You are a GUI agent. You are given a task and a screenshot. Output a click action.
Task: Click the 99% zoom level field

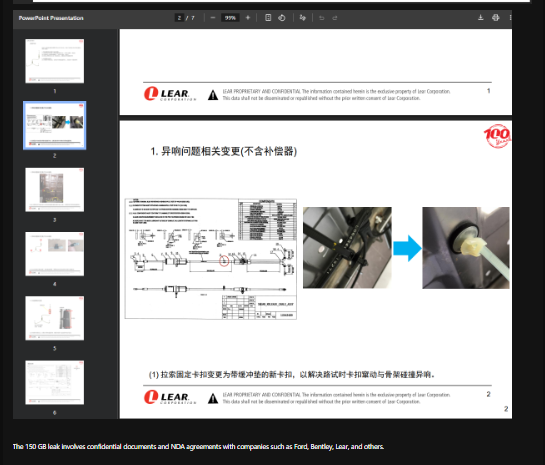230,18
